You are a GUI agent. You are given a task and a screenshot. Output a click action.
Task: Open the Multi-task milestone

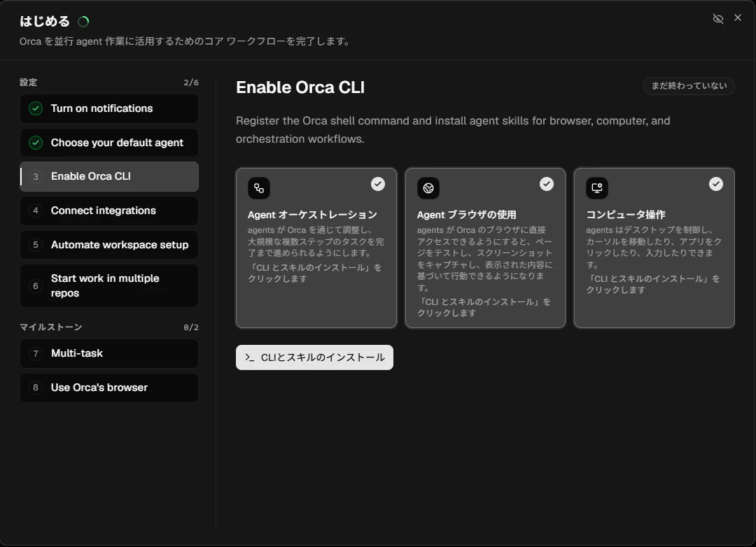coord(109,353)
